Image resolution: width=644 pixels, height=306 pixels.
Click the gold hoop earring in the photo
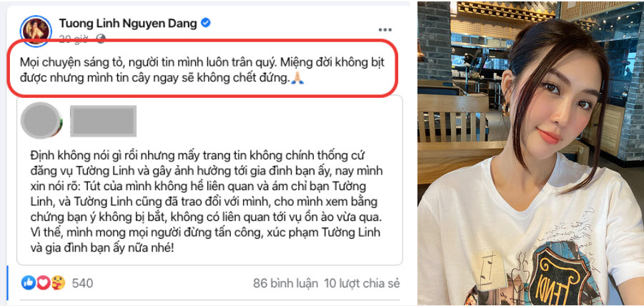point(506,108)
